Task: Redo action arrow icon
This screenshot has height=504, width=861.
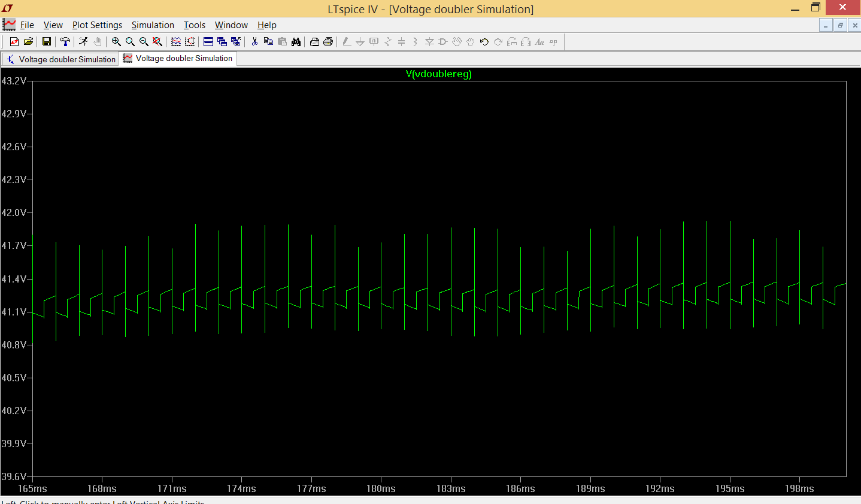Action: tap(498, 41)
